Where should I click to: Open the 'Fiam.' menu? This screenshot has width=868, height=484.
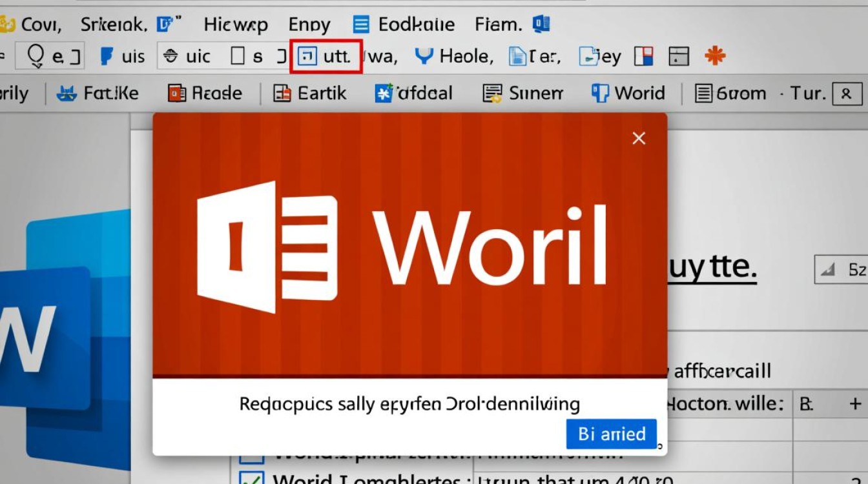point(498,25)
